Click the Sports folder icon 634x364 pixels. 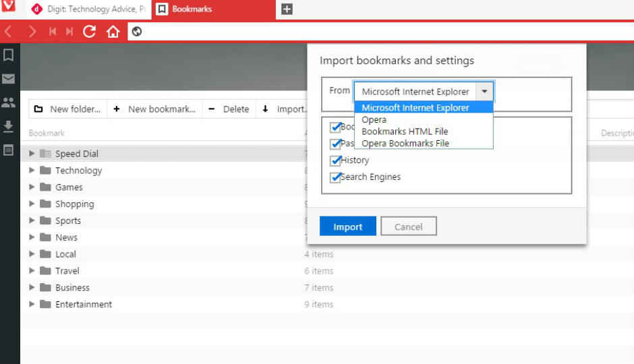pos(45,220)
